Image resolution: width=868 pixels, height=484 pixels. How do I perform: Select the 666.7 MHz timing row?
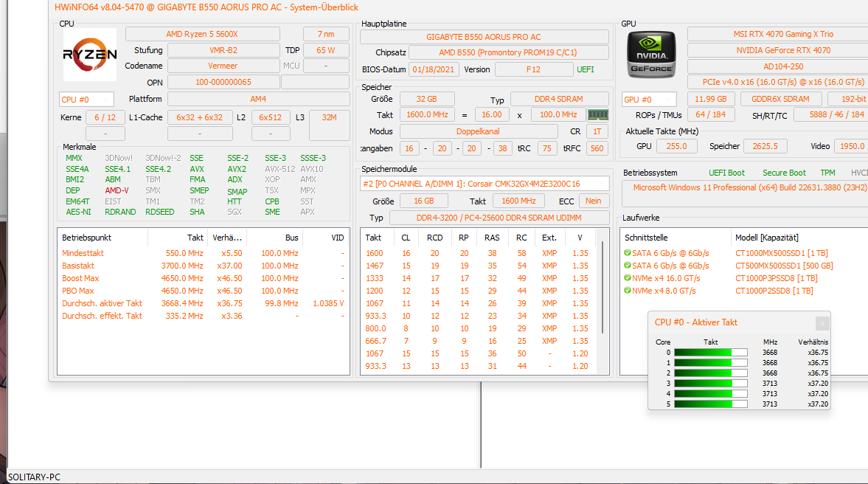coord(479,341)
